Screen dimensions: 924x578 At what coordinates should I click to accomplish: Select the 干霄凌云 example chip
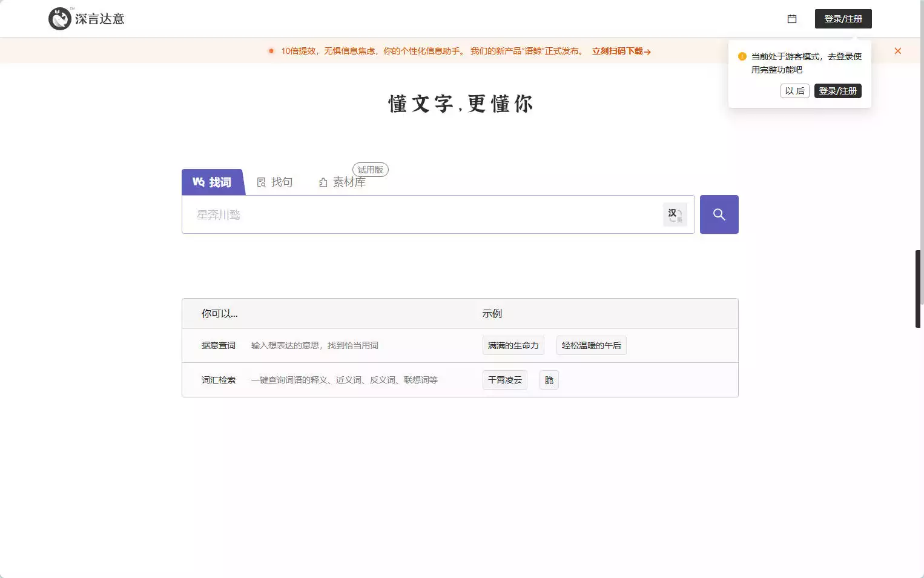click(x=504, y=380)
